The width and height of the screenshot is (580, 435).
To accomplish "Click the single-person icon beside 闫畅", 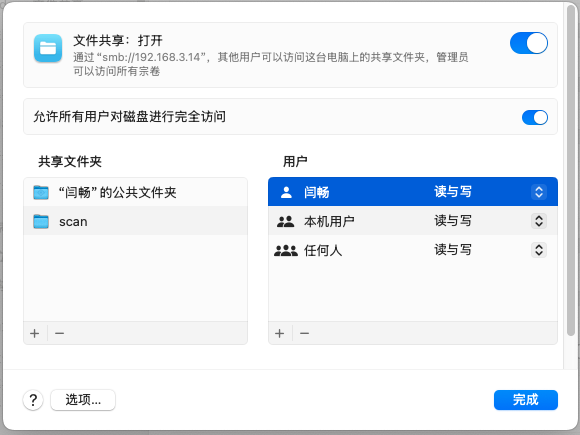I will (x=286, y=192).
